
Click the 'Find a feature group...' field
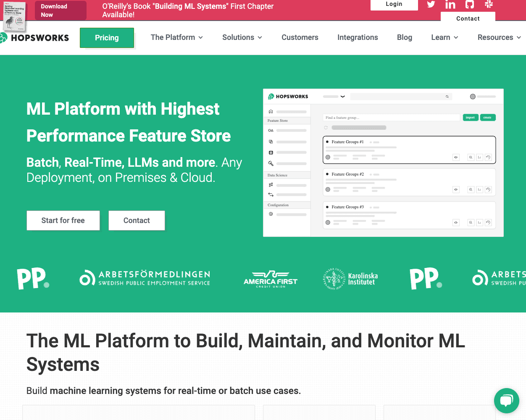coord(392,118)
